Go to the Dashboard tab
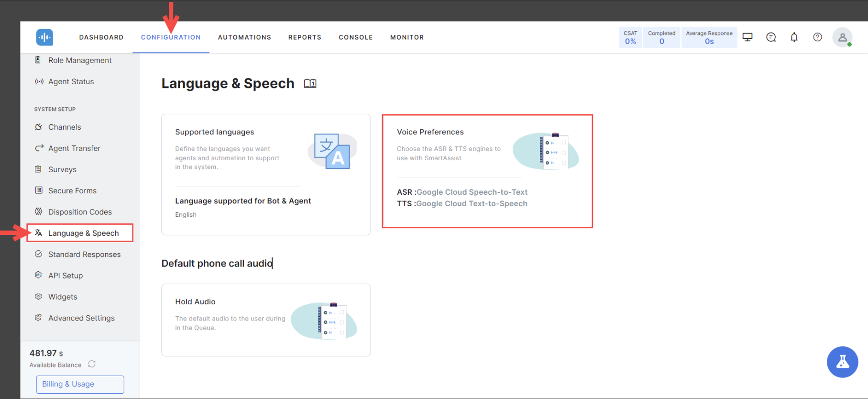This screenshot has width=868, height=399. point(101,37)
